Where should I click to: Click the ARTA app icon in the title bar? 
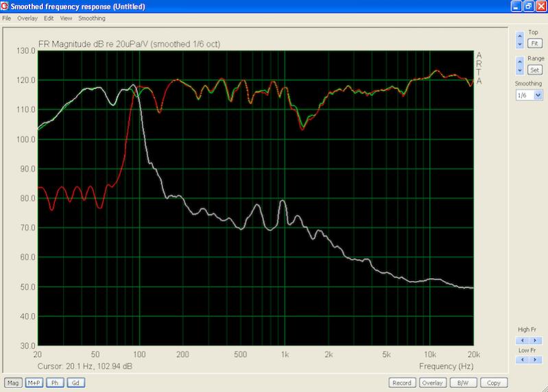5,6
